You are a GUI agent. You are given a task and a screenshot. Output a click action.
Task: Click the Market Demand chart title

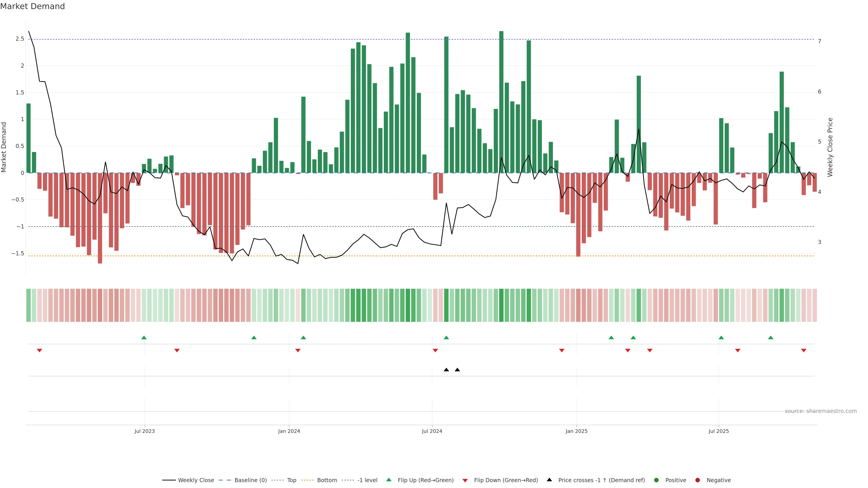(x=32, y=6)
